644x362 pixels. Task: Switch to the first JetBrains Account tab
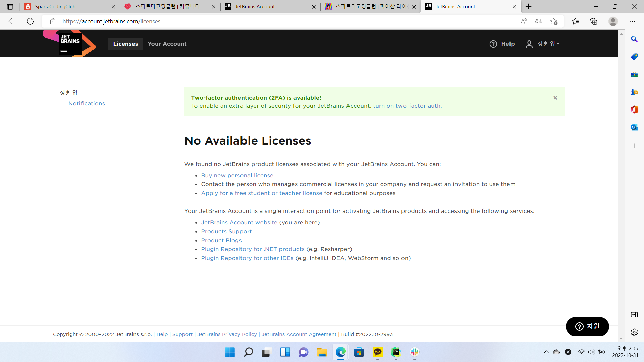(x=270, y=7)
